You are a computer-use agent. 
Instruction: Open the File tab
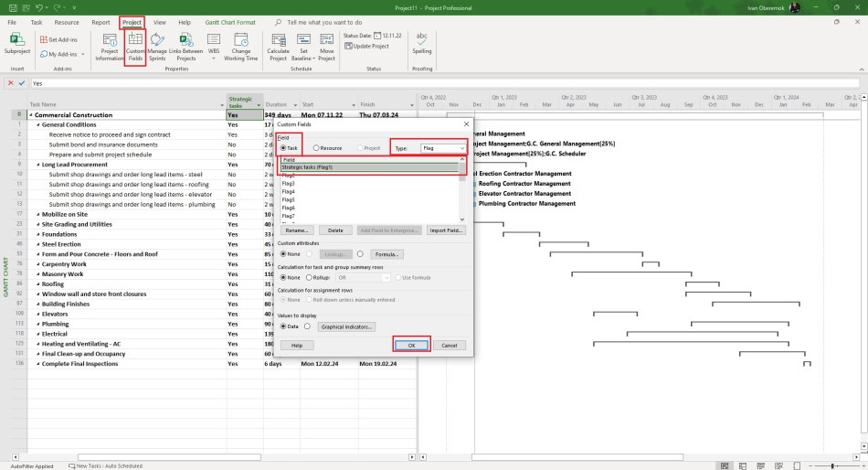(12, 23)
